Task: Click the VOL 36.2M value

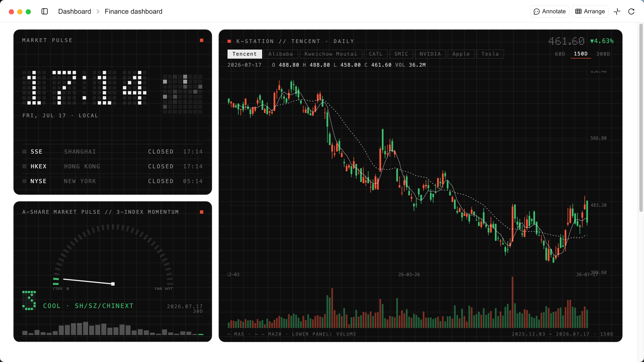Action: (411, 65)
